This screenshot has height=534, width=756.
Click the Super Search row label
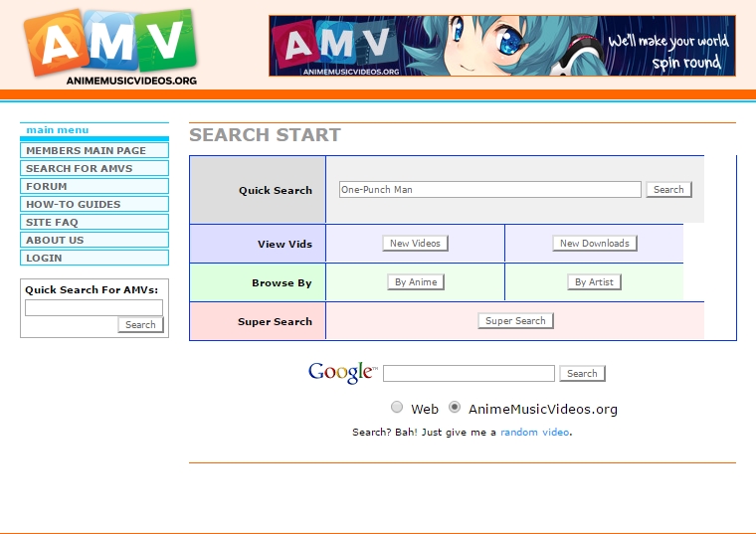275,321
